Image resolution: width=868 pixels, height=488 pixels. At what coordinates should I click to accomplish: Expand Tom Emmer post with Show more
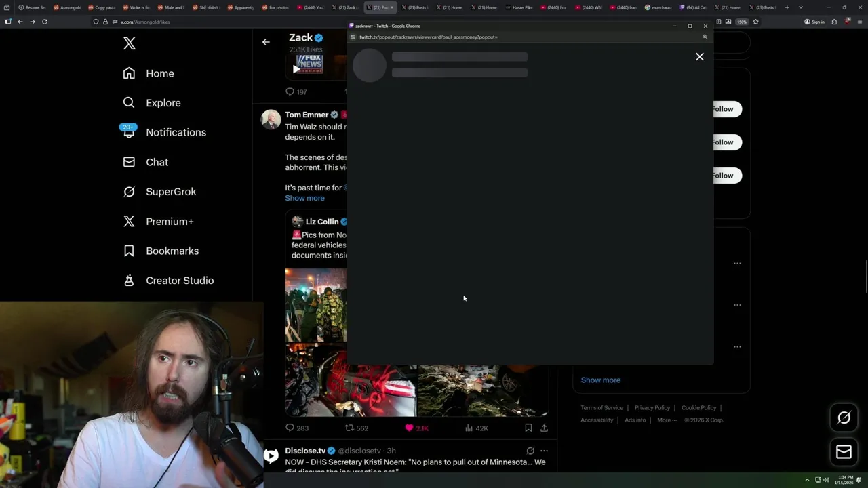(x=304, y=198)
